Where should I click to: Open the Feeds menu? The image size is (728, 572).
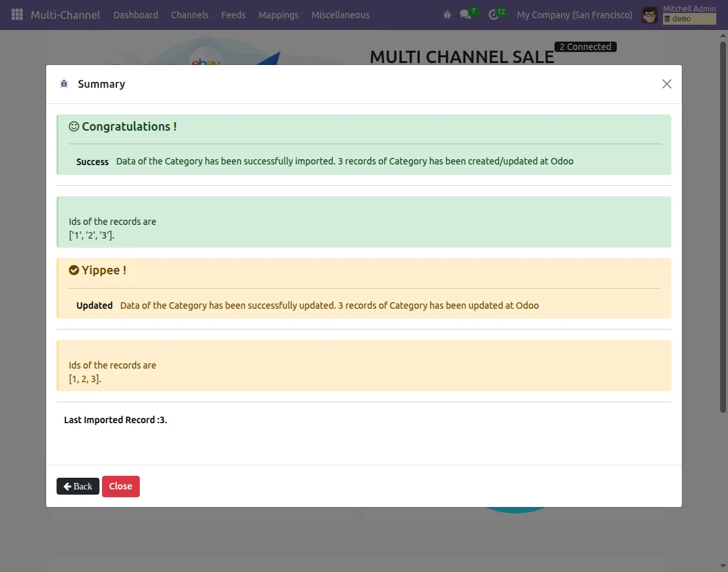(x=233, y=15)
